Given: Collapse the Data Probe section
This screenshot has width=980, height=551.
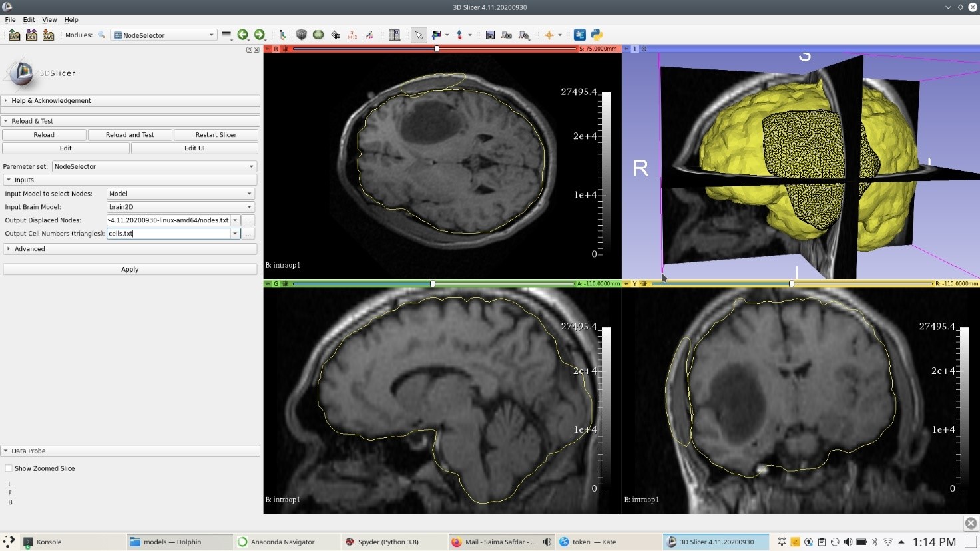Looking at the screenshot, I should [x=130, y=451].
